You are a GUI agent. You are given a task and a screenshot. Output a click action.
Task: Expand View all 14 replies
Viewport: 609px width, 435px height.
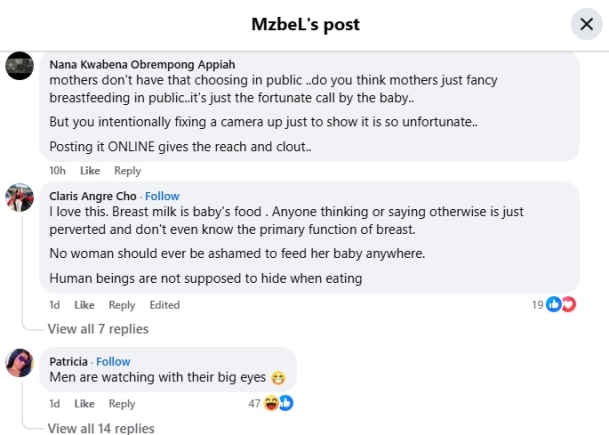point(101,428)
